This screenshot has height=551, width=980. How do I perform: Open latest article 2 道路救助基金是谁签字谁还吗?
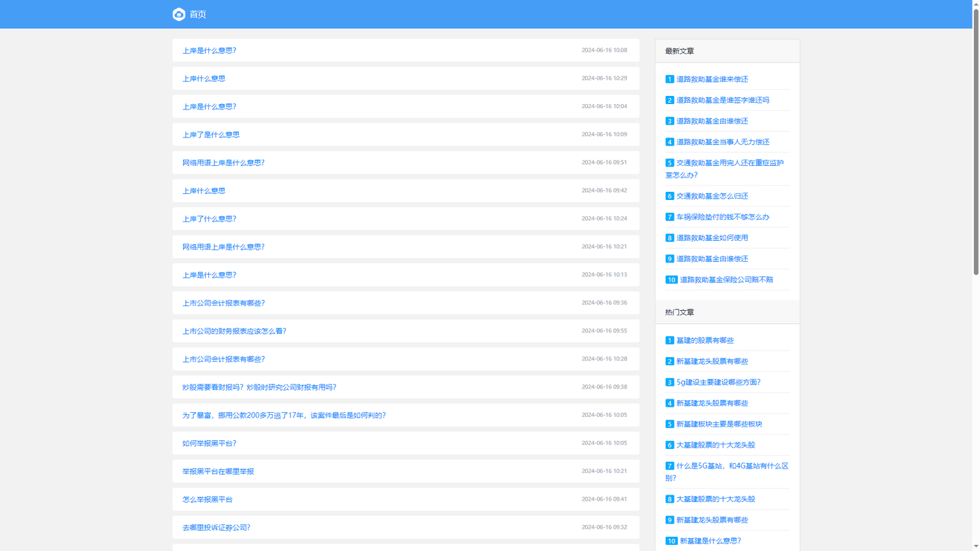723,100
